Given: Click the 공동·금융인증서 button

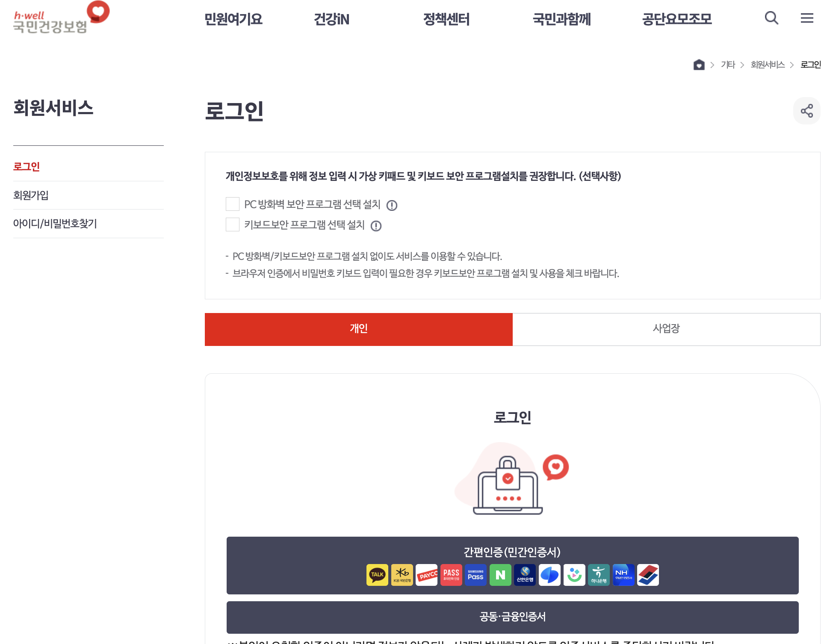Looking at the screenshot, I should click(512, 617).
